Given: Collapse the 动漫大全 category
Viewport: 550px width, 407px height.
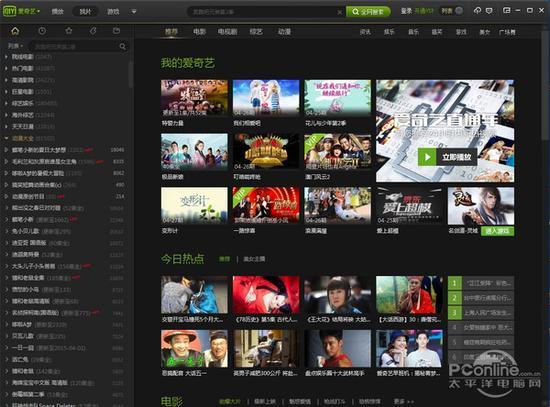Looking at the screenshot, I should 6,138.
